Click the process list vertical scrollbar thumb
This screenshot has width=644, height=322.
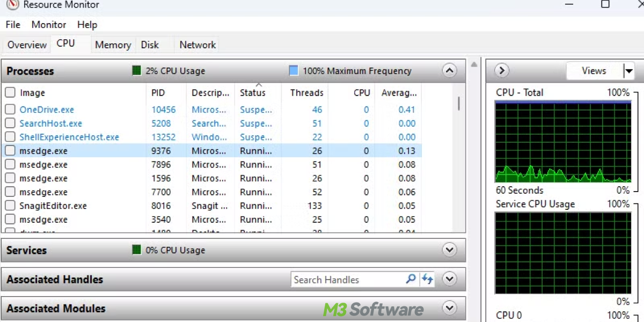click(x=458, y=103)
